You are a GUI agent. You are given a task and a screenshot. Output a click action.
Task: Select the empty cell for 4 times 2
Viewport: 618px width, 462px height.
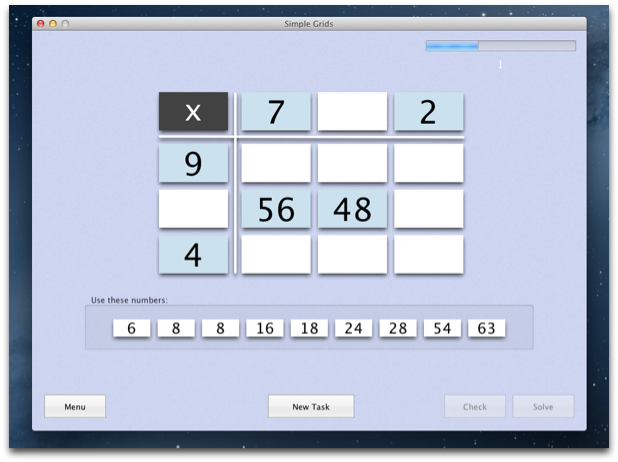pos(429,254)
